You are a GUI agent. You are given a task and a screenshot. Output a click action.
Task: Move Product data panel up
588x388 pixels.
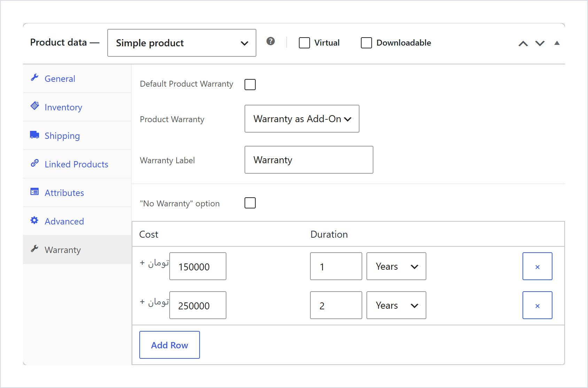point(523,43)
